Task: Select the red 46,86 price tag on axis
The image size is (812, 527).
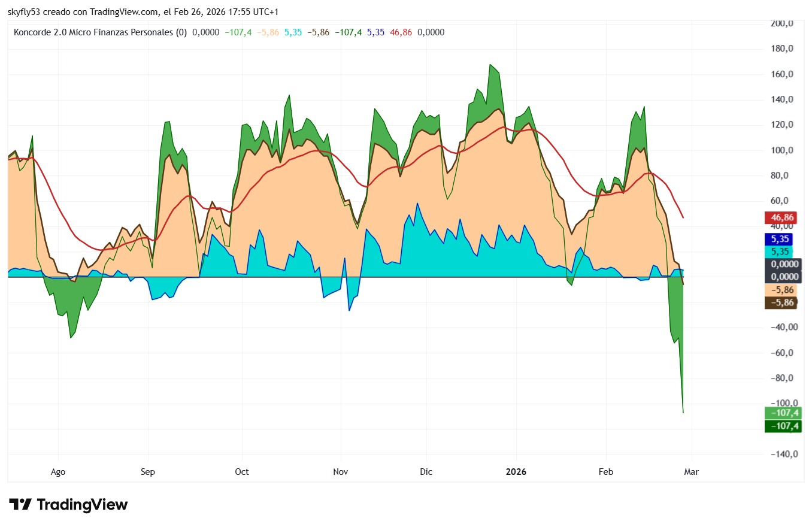Action: (x=781, y=218)
